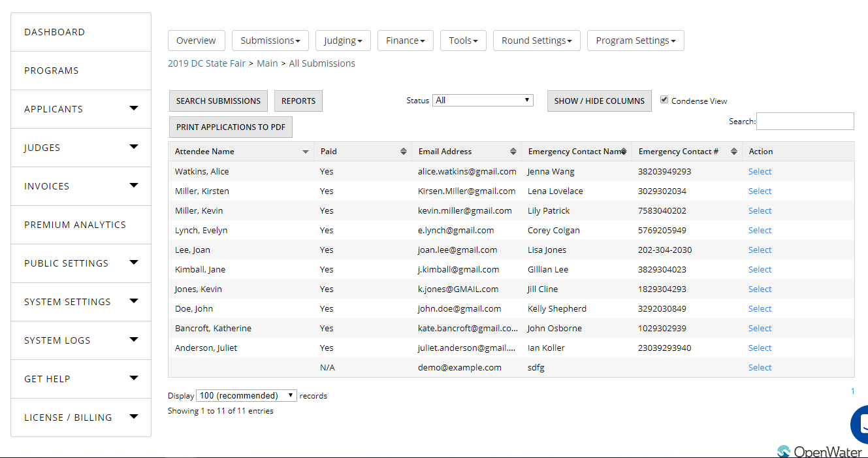Screen dimensions: 868x458
Task: Sort the Paid column
Action: [x=404, y=152]
